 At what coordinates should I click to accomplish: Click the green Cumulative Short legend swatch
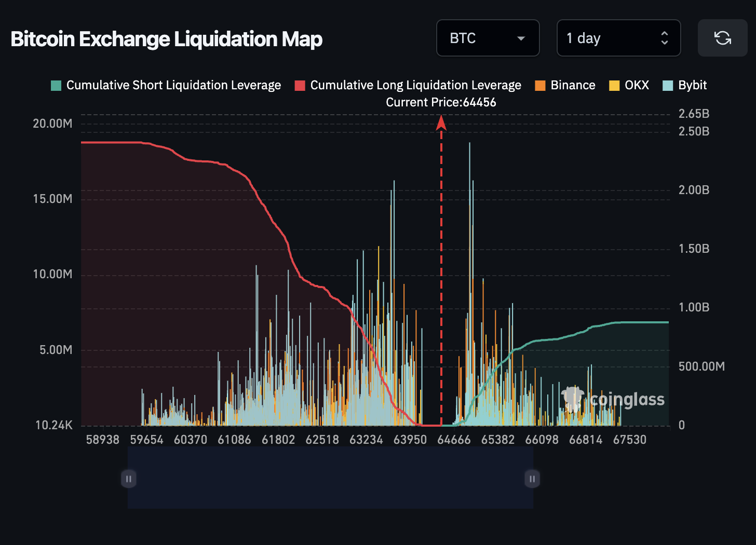[x=56, y=86]
